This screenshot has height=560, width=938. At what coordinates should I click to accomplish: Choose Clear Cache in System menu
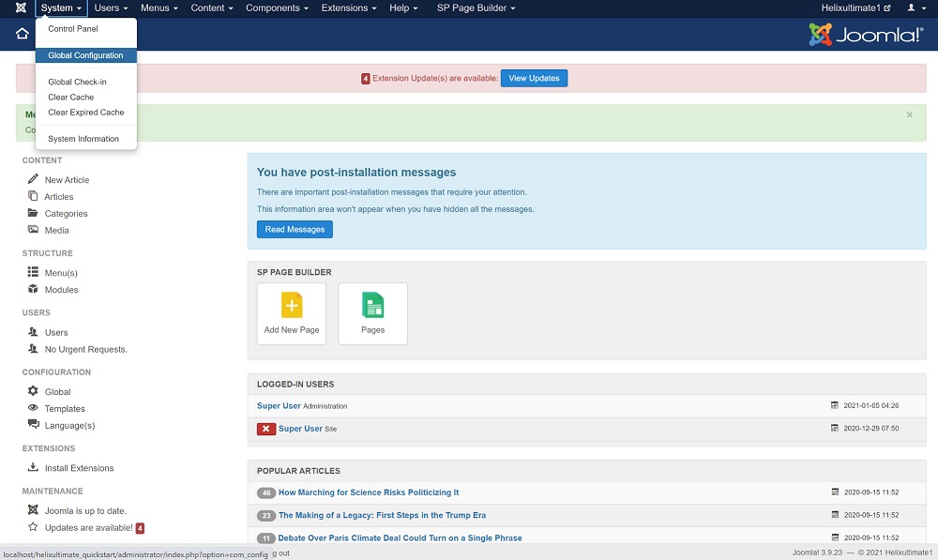click(x=71, y=98)
